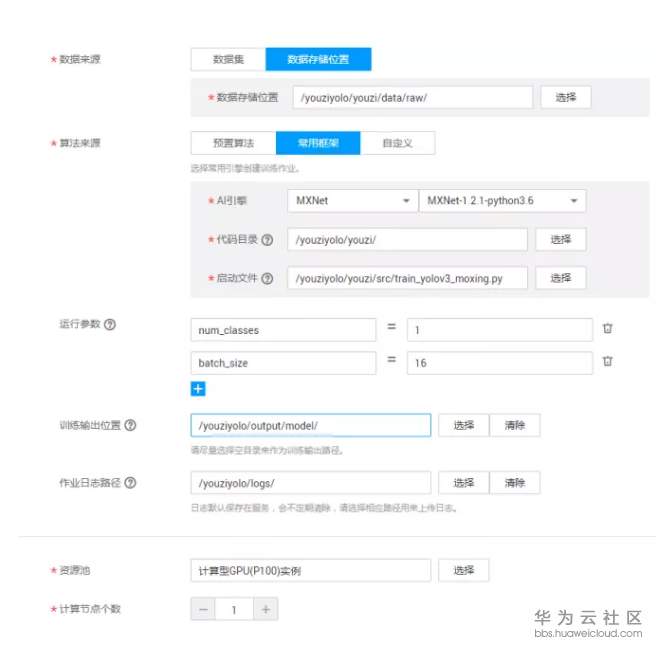This screenshot has height=648, width=656.
Task: Click 选择 next to data storage path
Action: coord(566,97)
